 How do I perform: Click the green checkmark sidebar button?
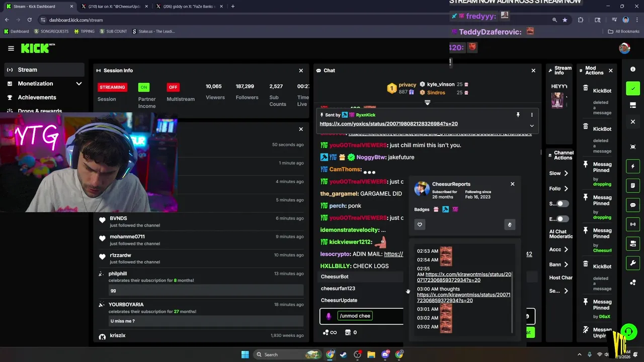[x=633, y=88]
